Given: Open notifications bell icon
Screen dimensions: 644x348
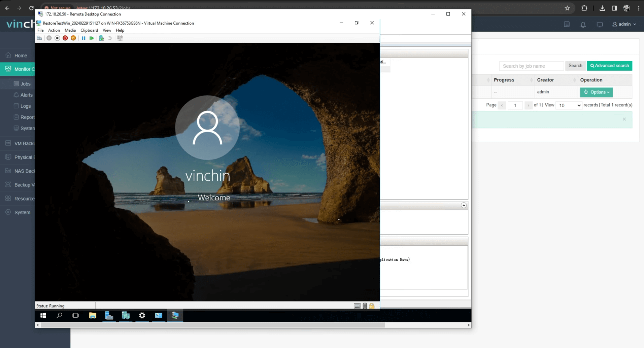Looking at the screenshot, I should 583,25.
